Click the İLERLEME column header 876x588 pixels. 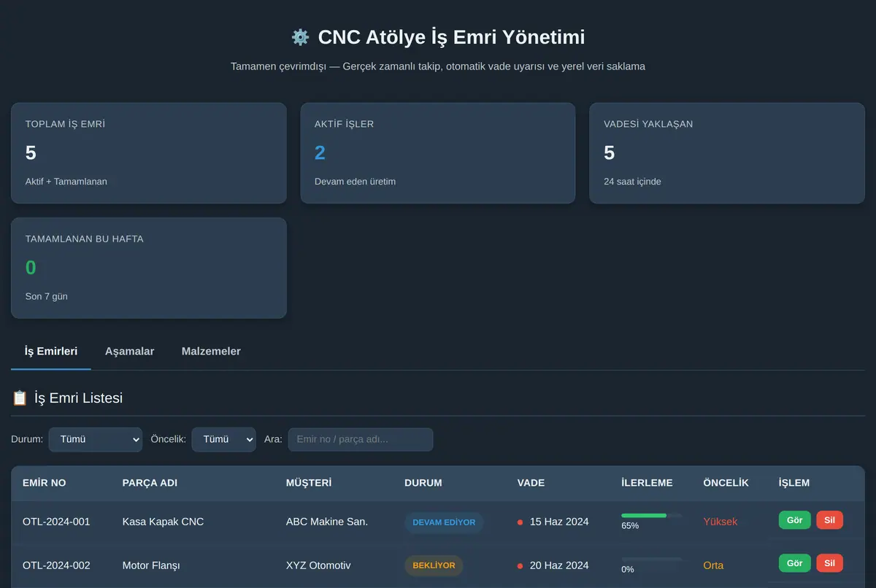point(647,483)
